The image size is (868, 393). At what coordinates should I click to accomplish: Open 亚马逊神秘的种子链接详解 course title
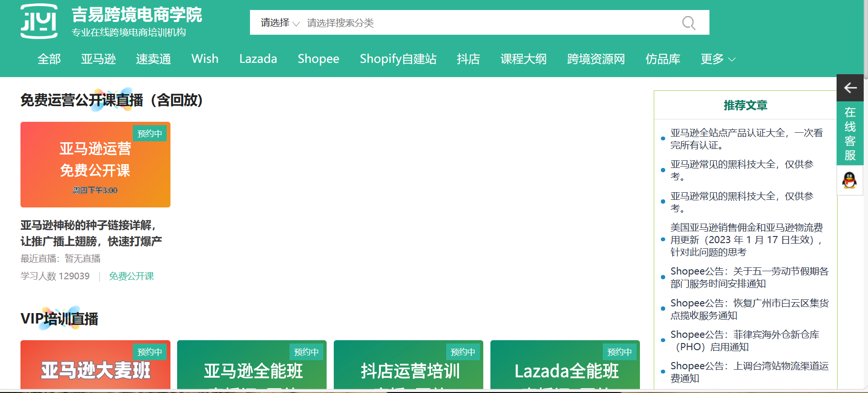[91, 233]
